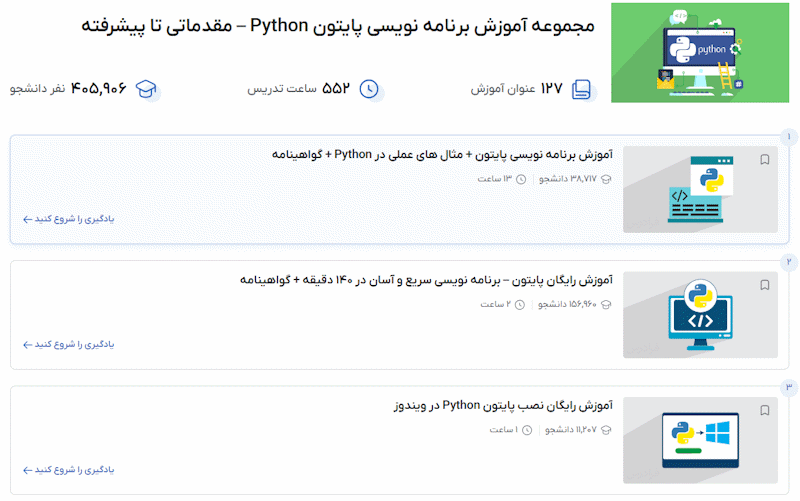This screenshot has width=800, height=501.
Task: Click the graduation cap icon beside 405,906 students
Action: (146, 89)
